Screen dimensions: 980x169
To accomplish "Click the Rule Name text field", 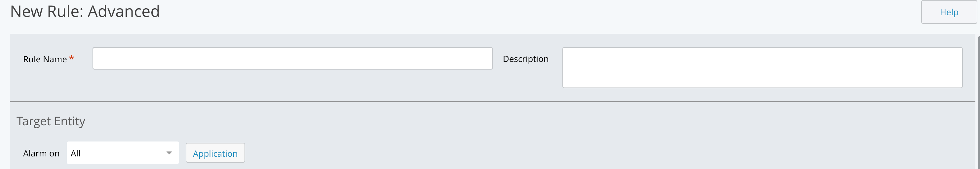I will (292, 58).
